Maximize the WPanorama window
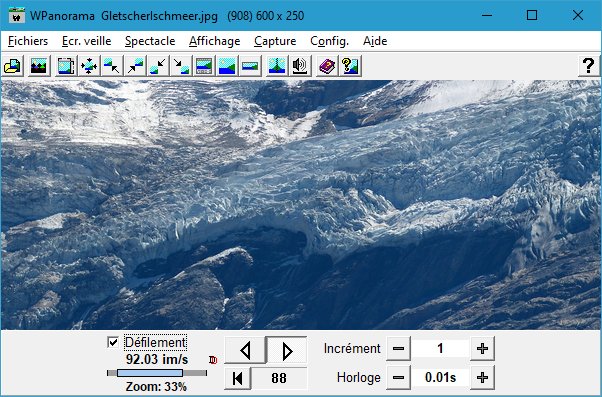The height and width of the screenshot is (397, 602). (x=532, y=15)
